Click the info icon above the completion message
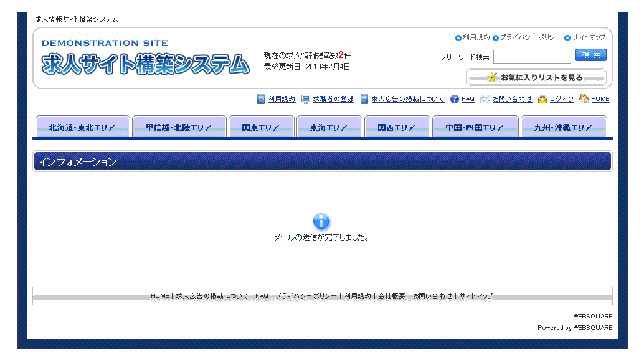The width and height of the screenshot is (644, 364). click(321, 221)
